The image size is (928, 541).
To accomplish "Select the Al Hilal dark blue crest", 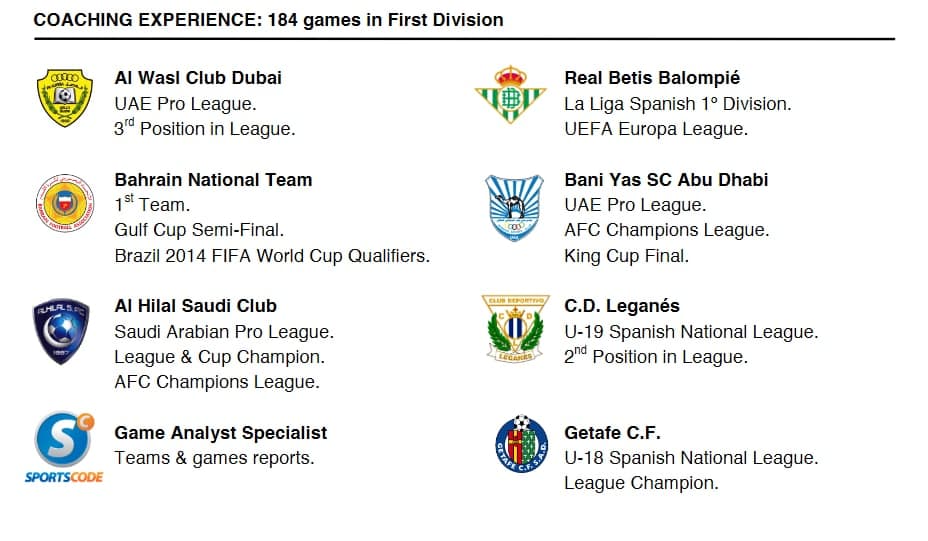I will [61, 330].
